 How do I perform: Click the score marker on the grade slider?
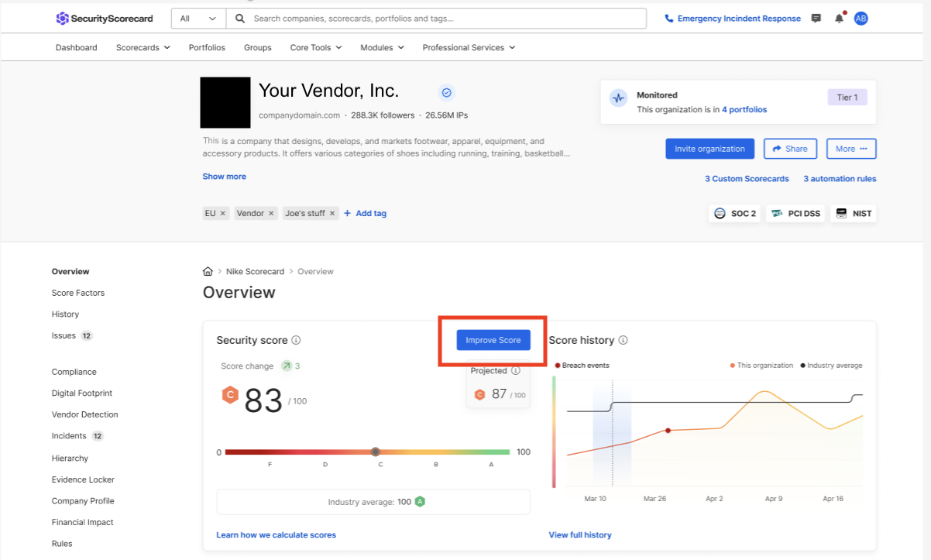[x=376, y=452]
